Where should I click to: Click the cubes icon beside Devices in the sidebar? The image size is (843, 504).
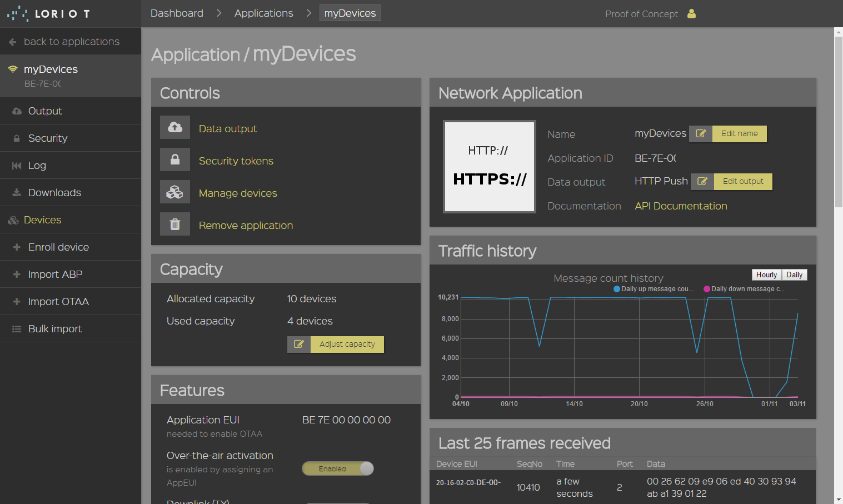[x=13, y=220]
